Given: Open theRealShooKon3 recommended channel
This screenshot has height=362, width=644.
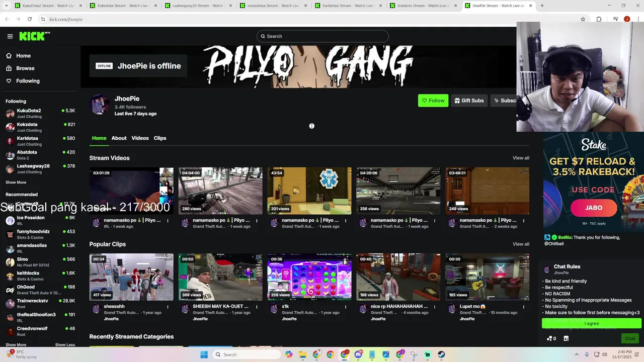Looking at the screenshot, I should [40, 317].
